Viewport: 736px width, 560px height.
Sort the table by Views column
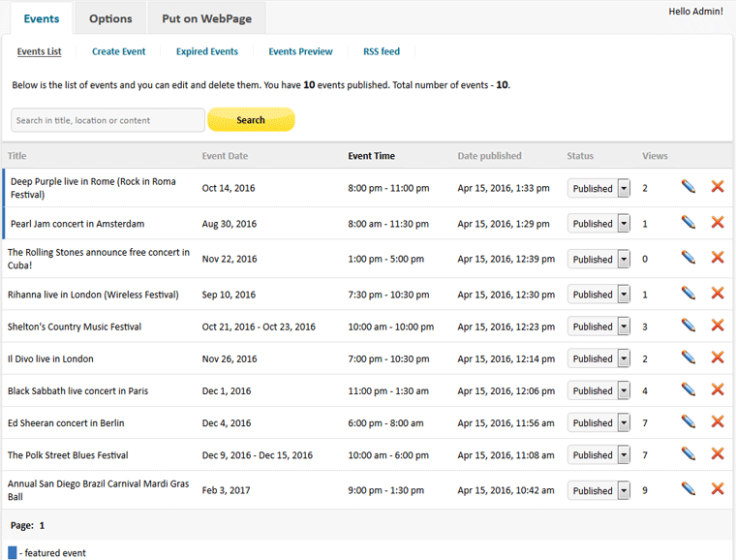click(x=655, y=156)
